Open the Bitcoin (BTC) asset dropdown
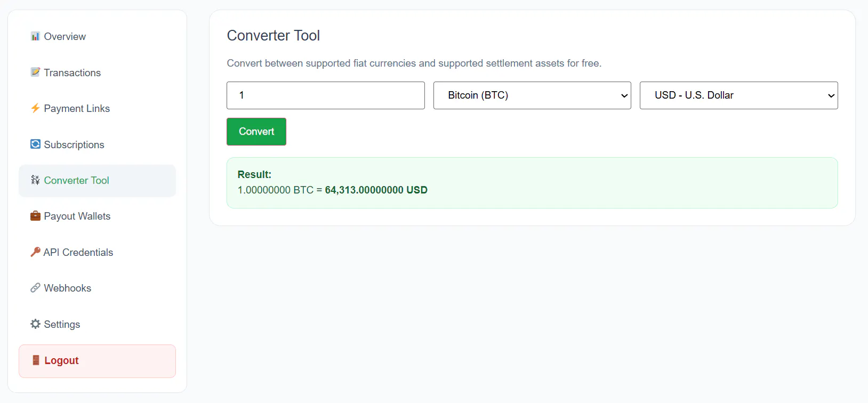The height and width of the screenshot is (403, 868). click(x=532, y=95)
